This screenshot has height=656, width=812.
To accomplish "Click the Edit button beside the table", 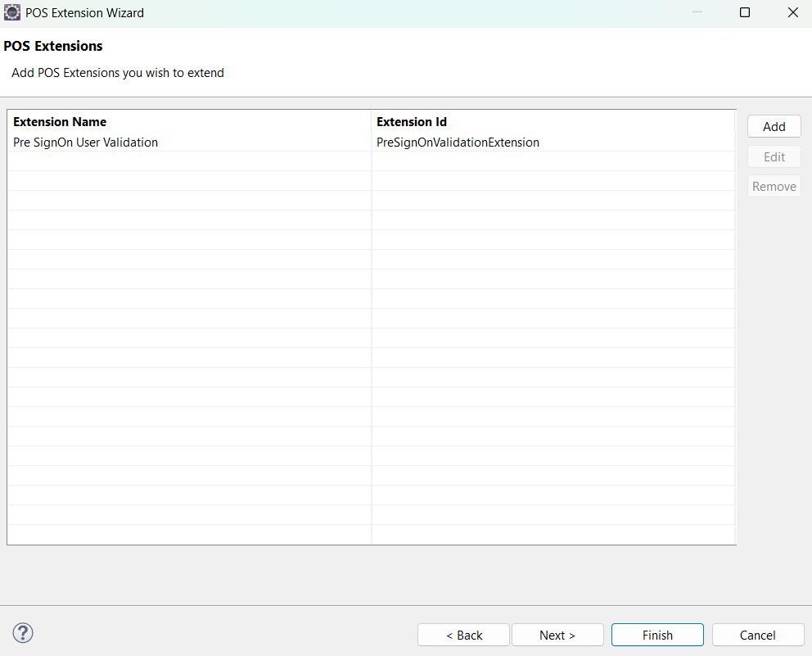I will tap(774, 156).
